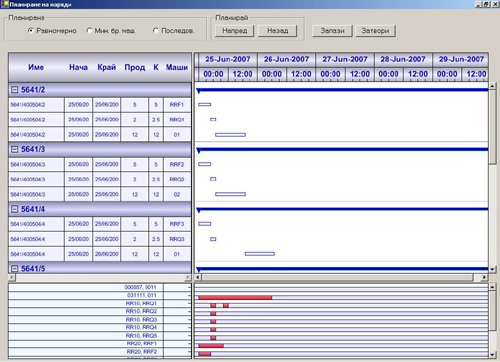Select the RRF2 task bar in Gantt chart
The image size is (500, 362).
tap(205, 164)
